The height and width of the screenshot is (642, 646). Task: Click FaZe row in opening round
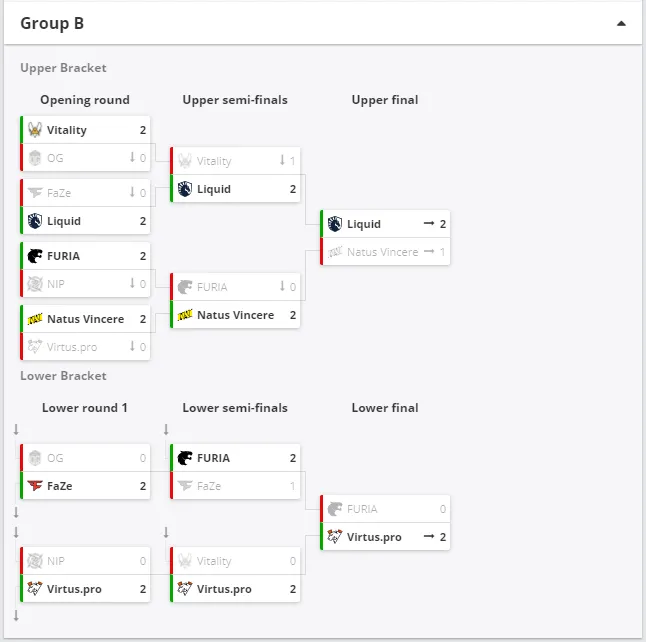click(85, 193)
